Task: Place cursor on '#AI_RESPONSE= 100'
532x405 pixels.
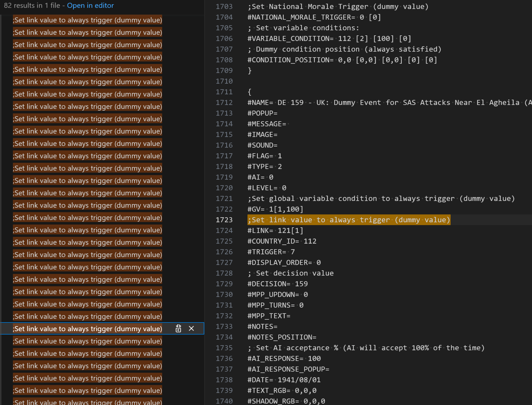Action: pyautogui.click(x=284, y=358)
